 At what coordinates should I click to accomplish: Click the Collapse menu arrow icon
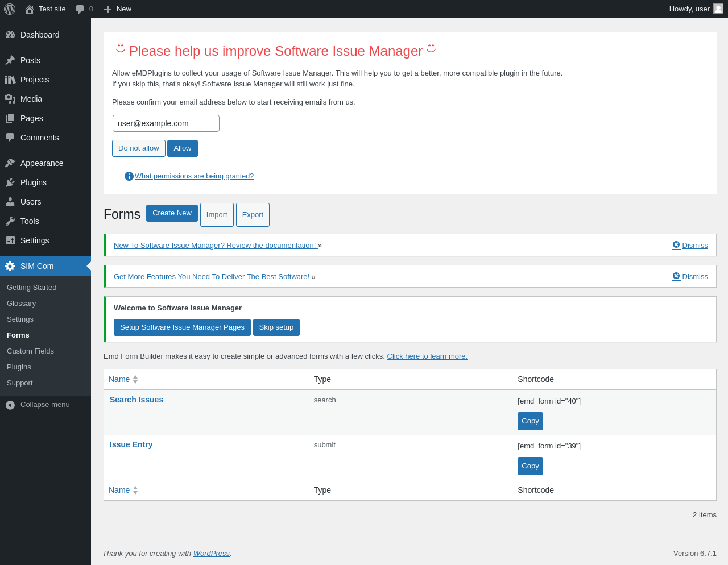click(x=10, y=405)
